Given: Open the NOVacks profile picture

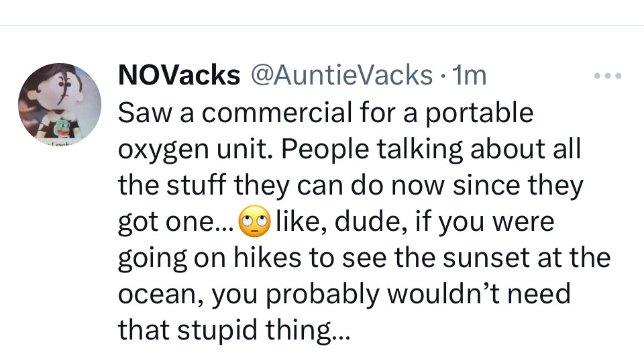Looking at the screenshot, I should click(x=60, y=105).
